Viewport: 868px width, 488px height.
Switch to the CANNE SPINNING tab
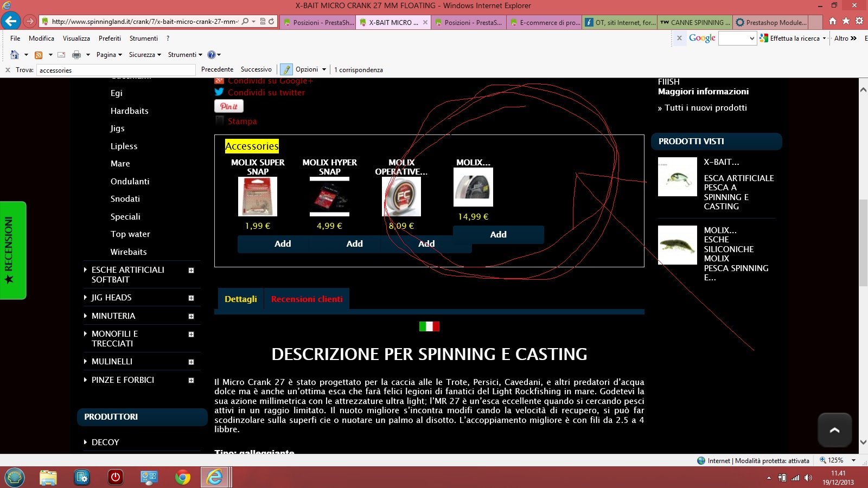695,22
